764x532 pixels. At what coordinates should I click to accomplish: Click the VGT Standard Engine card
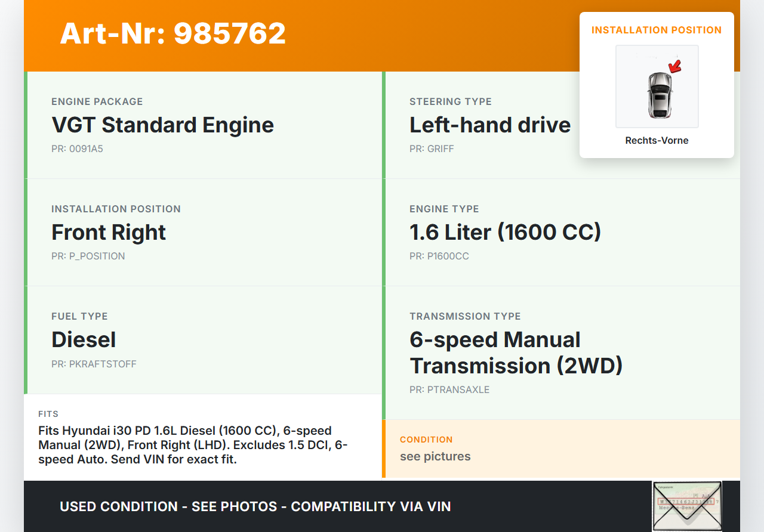tap(203, 125)
